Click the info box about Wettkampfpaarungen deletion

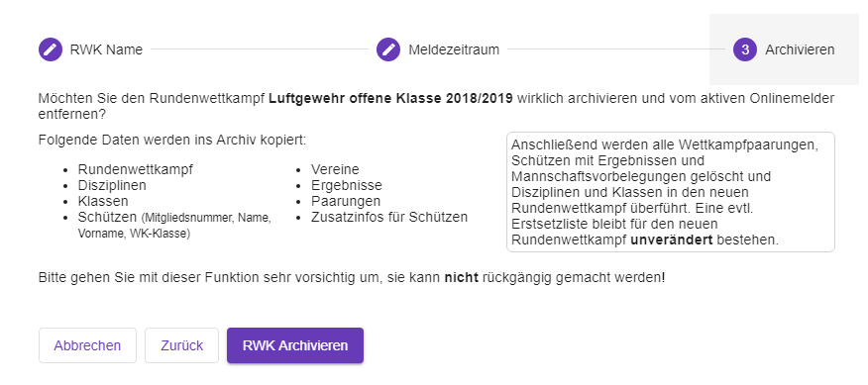tap(671, 192)
